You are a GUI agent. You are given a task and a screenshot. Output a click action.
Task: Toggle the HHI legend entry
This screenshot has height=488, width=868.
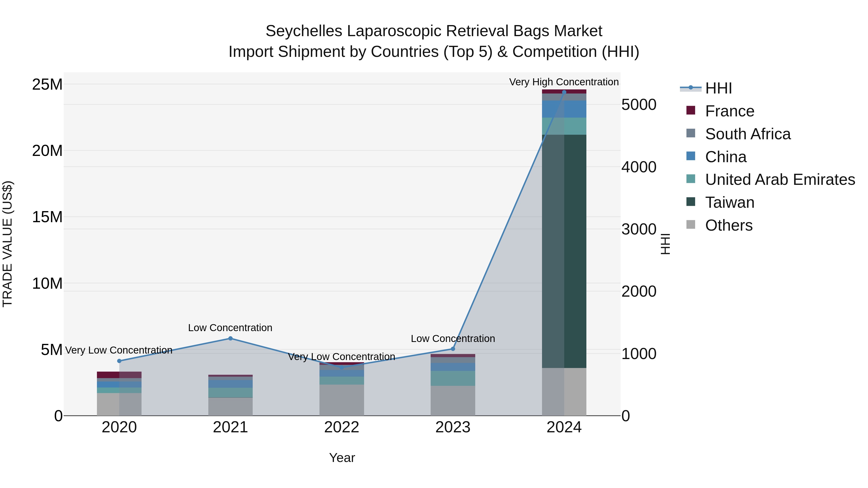(x=706, y=88)
